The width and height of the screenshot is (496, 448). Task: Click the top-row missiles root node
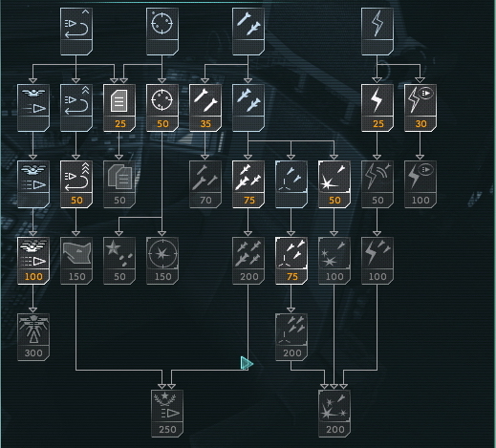[x=248, y=32]
